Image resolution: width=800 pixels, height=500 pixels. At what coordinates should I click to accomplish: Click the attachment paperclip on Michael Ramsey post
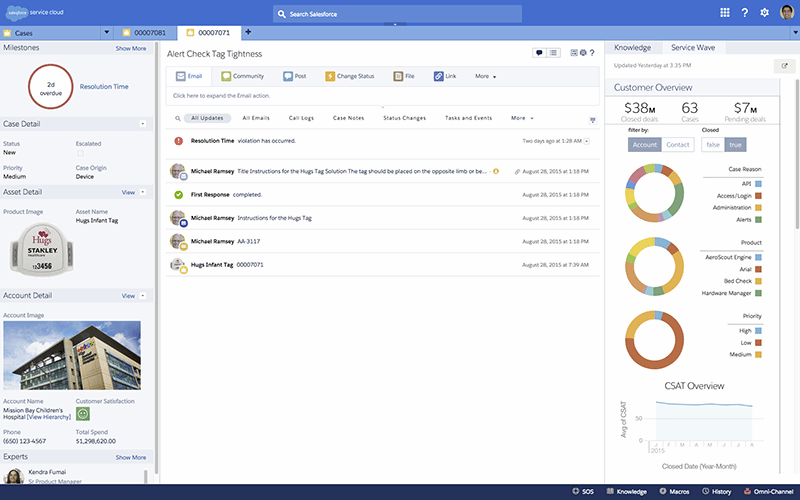pyautogui.click(x=517, y=171)
